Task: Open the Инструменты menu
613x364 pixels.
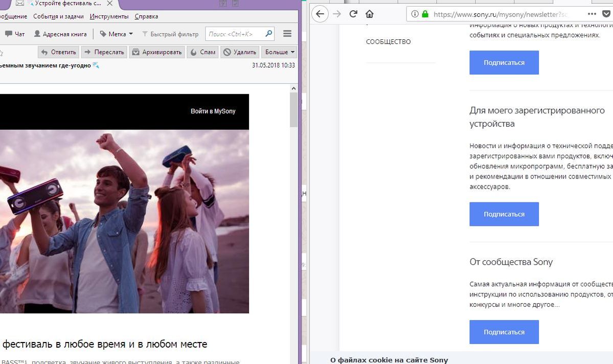Action: click(x=109, y=16)
